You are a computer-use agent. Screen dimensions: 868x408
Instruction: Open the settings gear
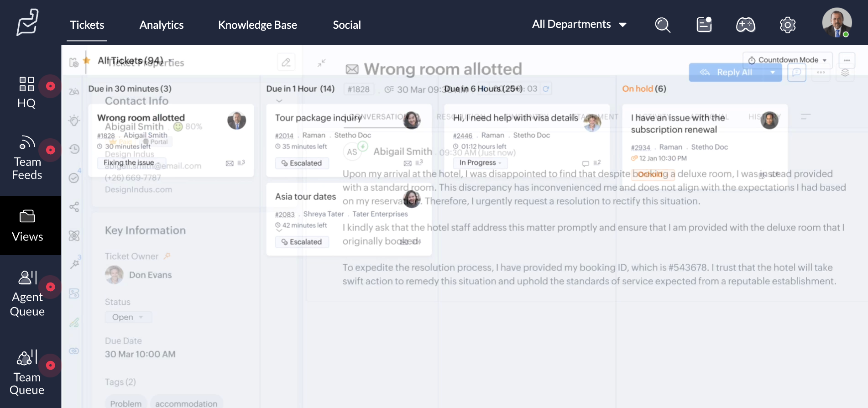coord(788,25)
